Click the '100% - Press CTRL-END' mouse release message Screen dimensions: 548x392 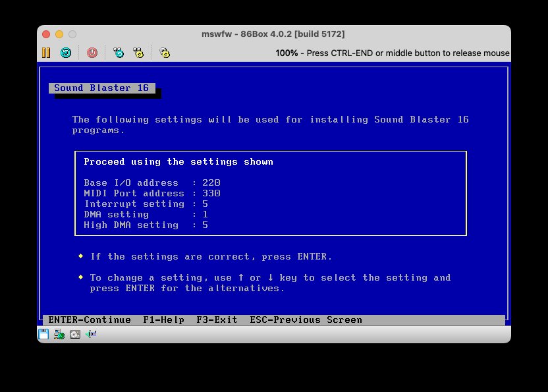click(392, 53)
